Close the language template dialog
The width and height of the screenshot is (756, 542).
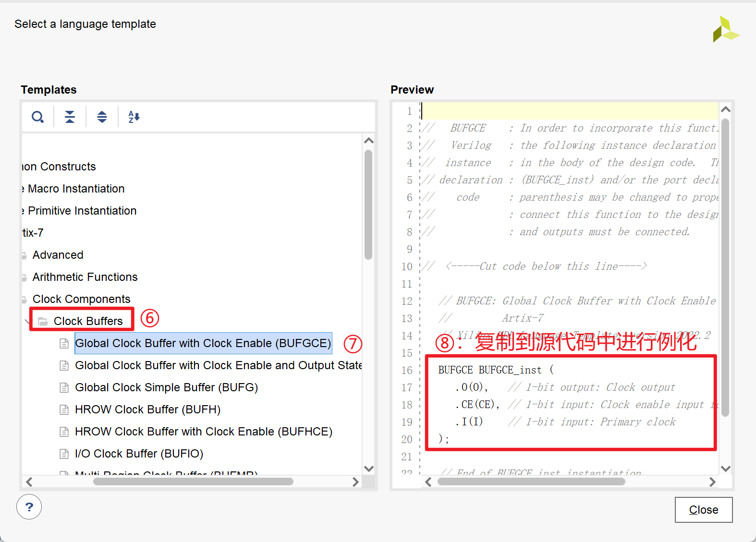point(704,510)
